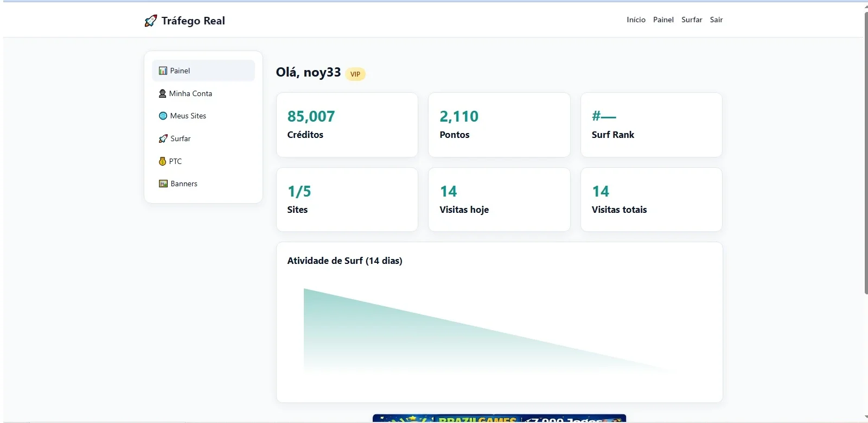Click the Olá, noy33 greeting heading
The image size is (868, 423).
(308, 72)
